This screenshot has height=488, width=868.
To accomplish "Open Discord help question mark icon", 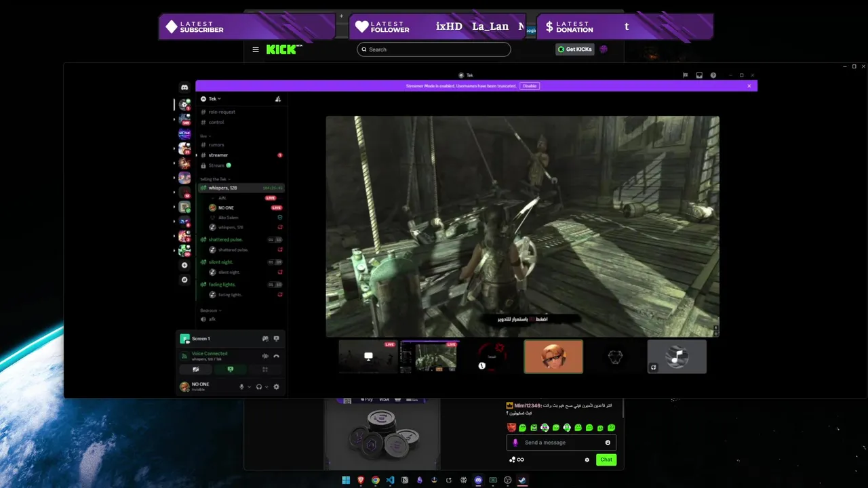I will (x=713, y=75).
